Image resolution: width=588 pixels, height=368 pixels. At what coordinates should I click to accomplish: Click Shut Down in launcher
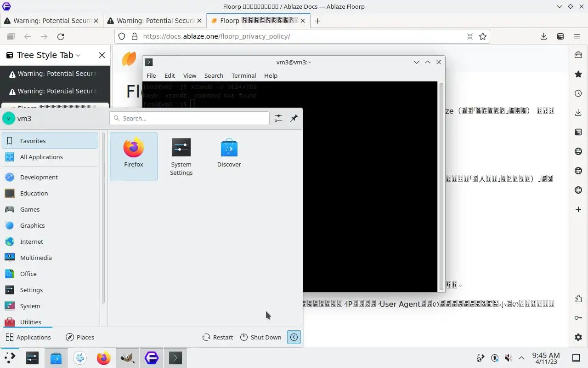(x=261, y=337)
